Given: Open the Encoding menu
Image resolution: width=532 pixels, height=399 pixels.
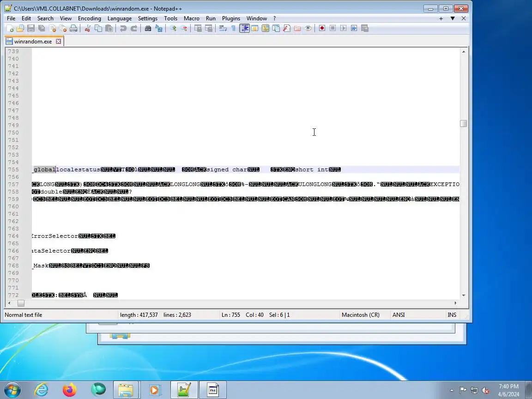Looking at the screenshot, I should click(90, 18).
